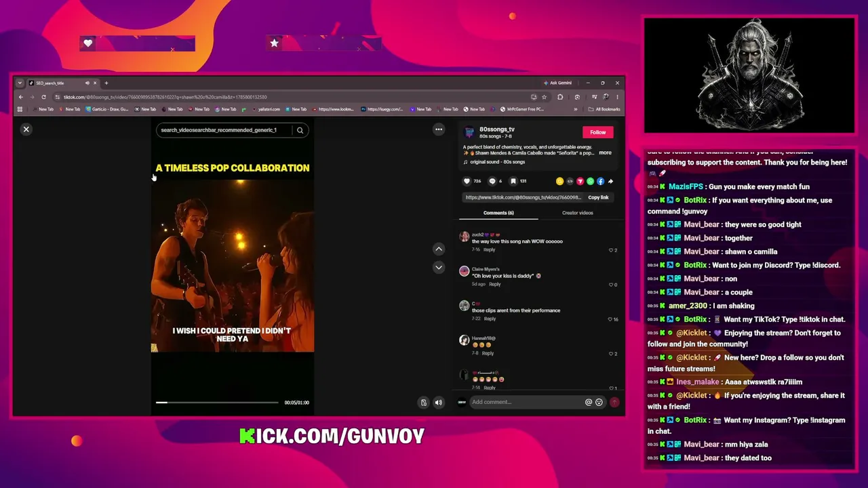Open the All Bookmarks folder
The image size is (868, 488).
click(x=604, y=109)
